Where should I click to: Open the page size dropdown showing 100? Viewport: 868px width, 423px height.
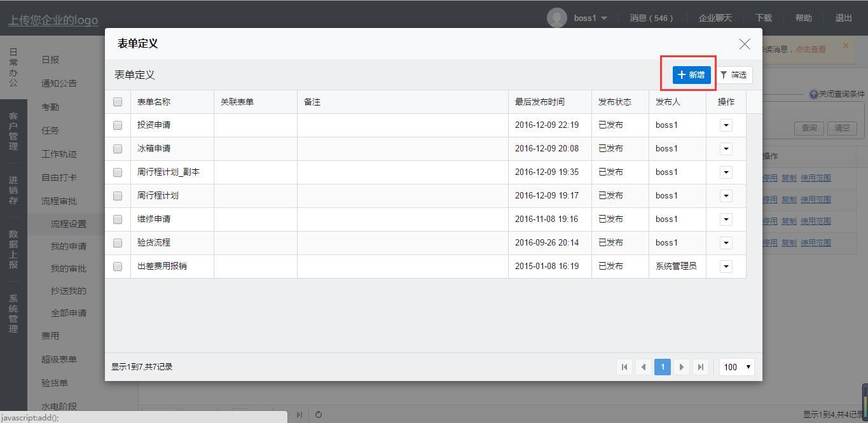point(736,367)
